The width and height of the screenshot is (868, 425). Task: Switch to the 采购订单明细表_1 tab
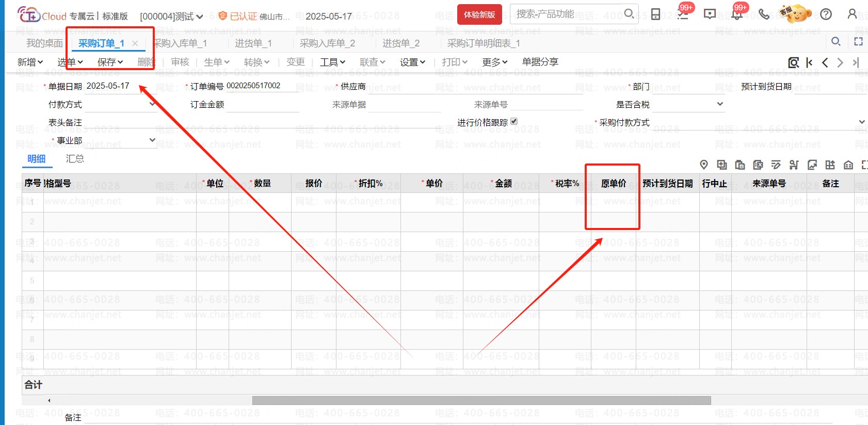(483, 43)
